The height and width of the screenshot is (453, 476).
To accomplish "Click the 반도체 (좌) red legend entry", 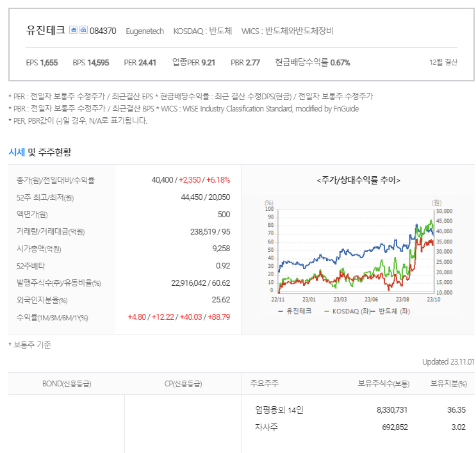I will (390, 311).
